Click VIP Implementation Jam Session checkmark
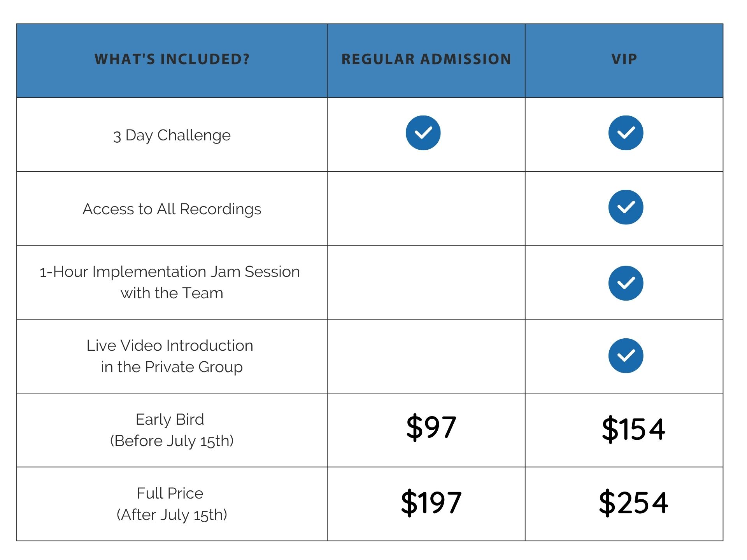Viewport: 747px width, 560px height. coord(626,283)
